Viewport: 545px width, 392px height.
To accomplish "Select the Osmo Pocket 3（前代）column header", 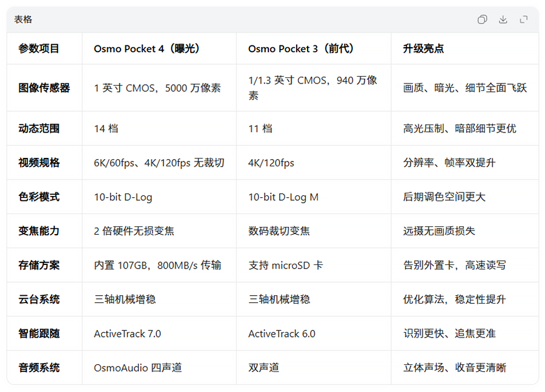I will [300, 49].
